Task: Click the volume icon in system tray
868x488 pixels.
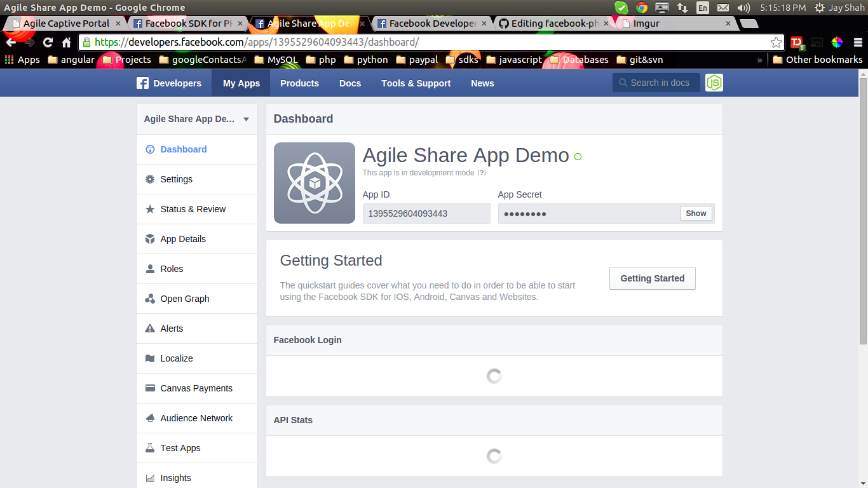Action: click(743, 8)
